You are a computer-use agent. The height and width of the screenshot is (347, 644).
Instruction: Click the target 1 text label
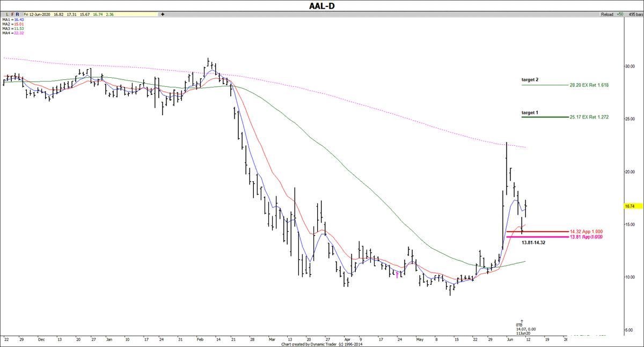coord(530,113)
